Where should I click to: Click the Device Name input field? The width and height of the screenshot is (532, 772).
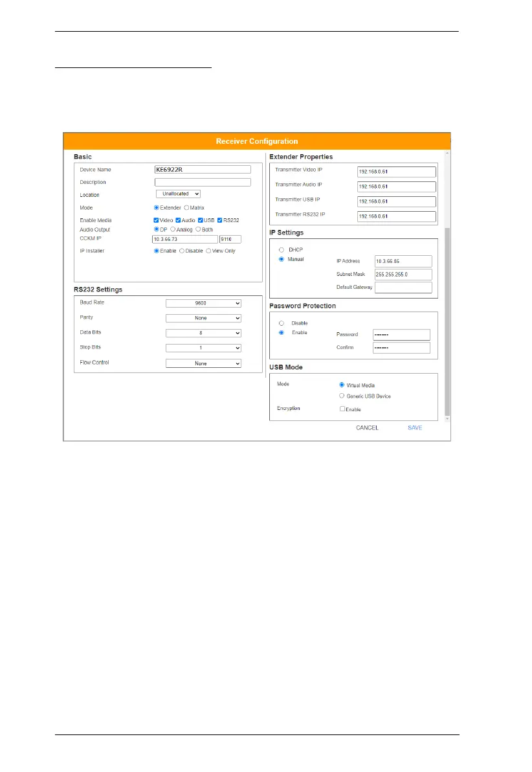coord(202,170)
